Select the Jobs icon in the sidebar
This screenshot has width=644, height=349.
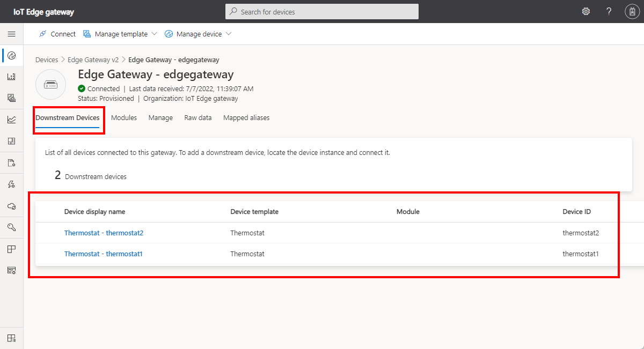pyautogui.click(x=11, y=162)
